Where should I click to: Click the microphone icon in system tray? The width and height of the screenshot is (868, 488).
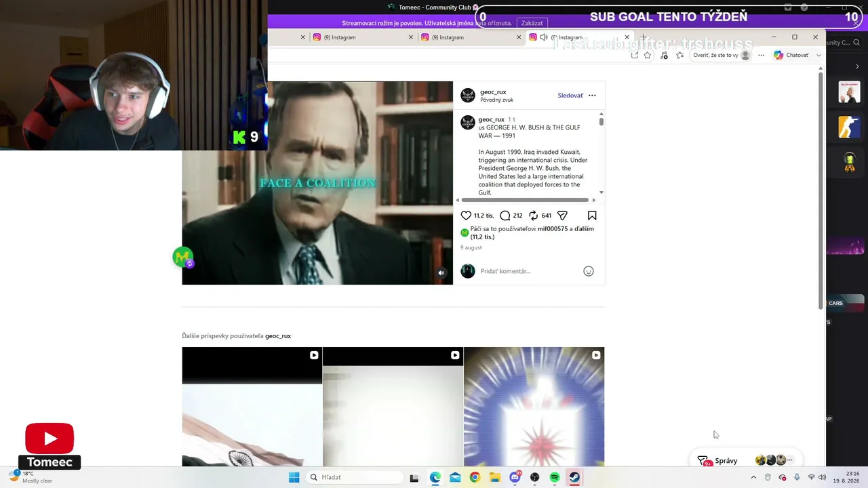(x=797, y=477)
